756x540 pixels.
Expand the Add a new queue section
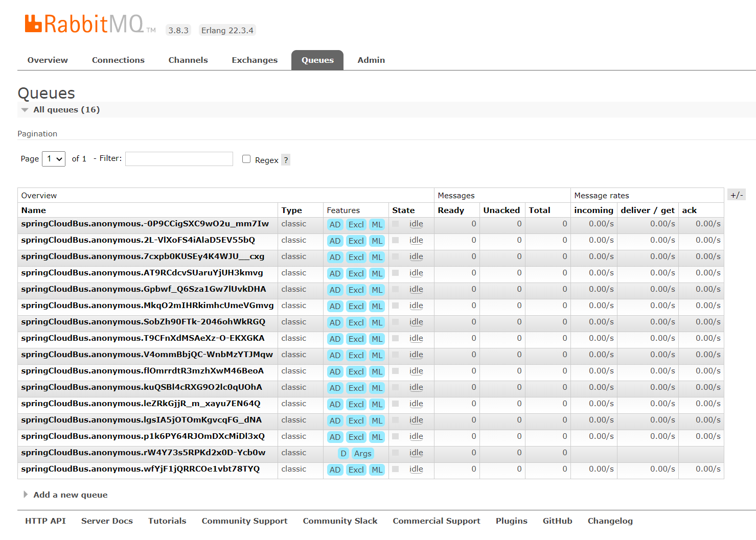[71, 495]
